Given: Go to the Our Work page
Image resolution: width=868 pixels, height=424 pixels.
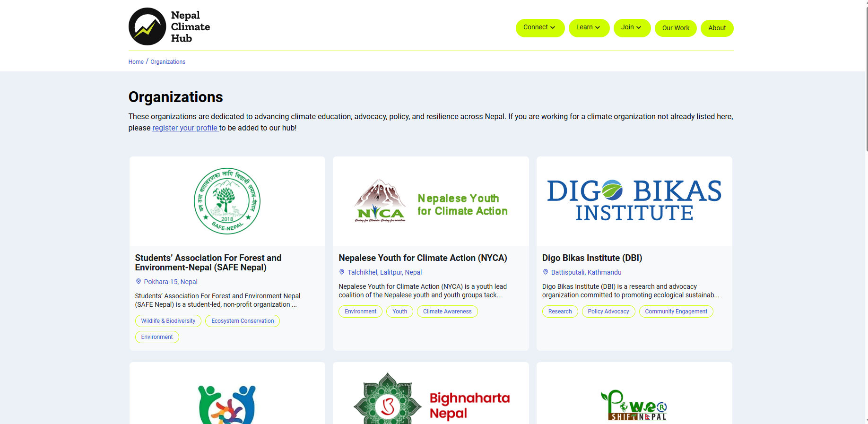Looking at the screenshot, I should tap(676, 28).
